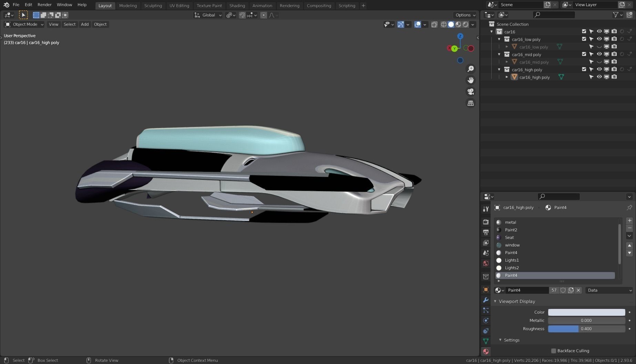Open Global transform orientation dropdown
The width and height of the screenshot is (636, 364).
(x=208, y=15)
